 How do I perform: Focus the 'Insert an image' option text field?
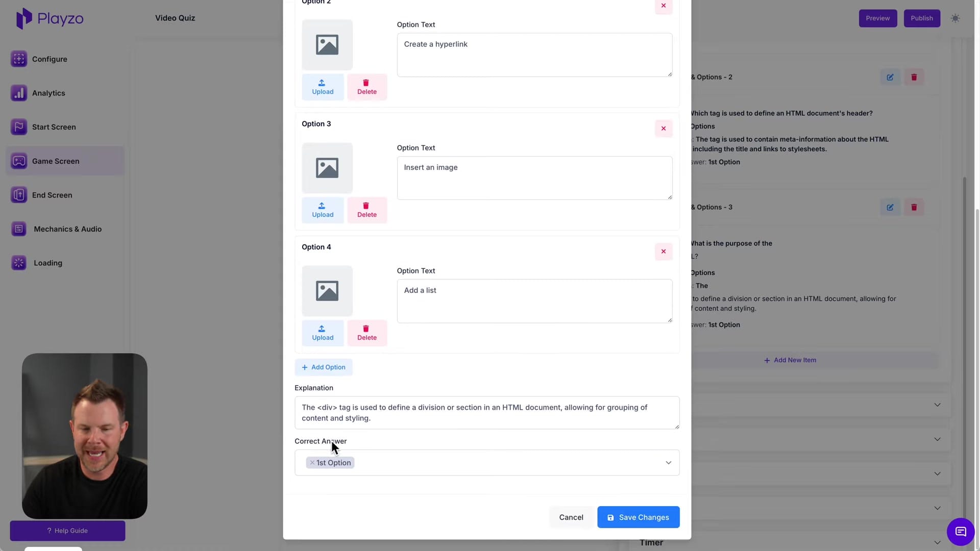tap(534, 178)
